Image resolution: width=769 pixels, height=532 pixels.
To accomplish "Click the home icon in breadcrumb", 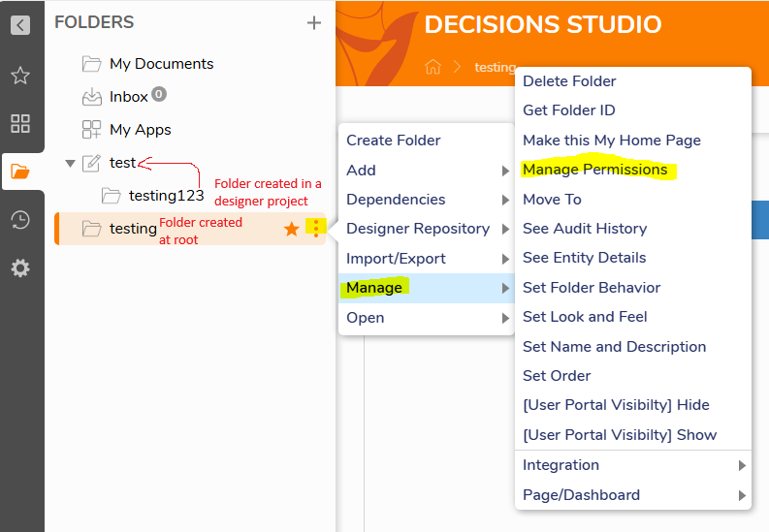I will (433, 67).
